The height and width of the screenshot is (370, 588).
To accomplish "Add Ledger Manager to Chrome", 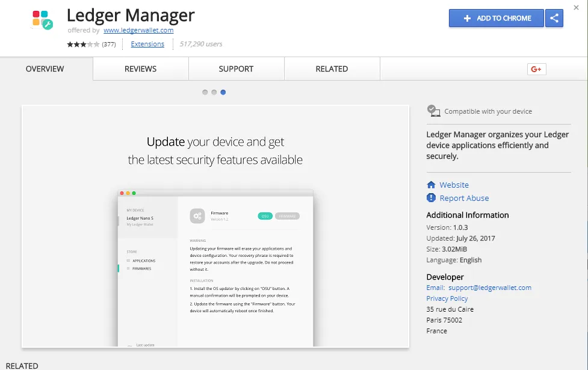I will (496, 18).
